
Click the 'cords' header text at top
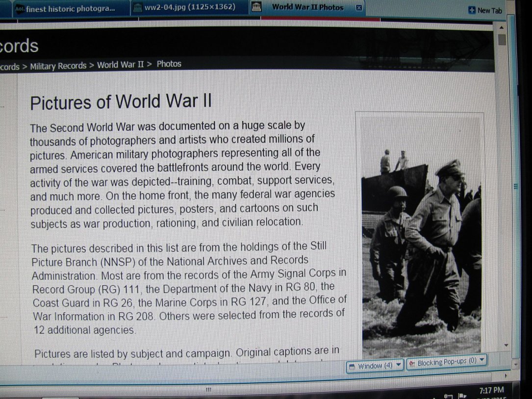[19, 46]
